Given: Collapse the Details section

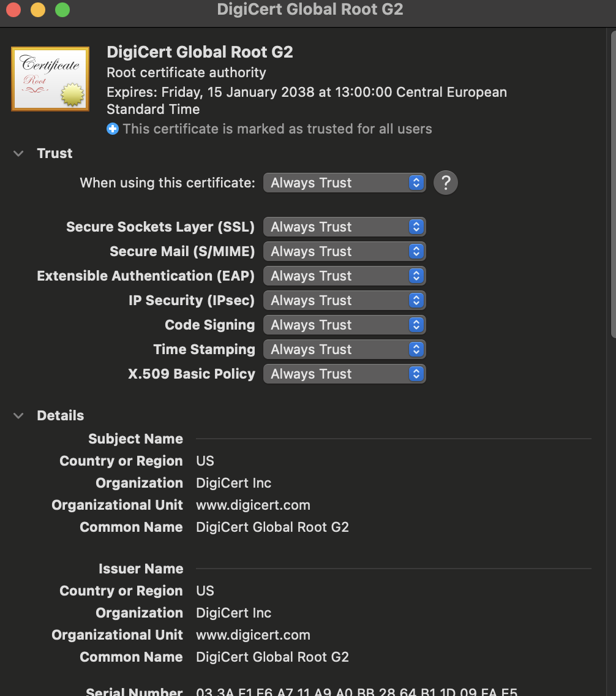Looking at the screenshot, I should (18, 416).
